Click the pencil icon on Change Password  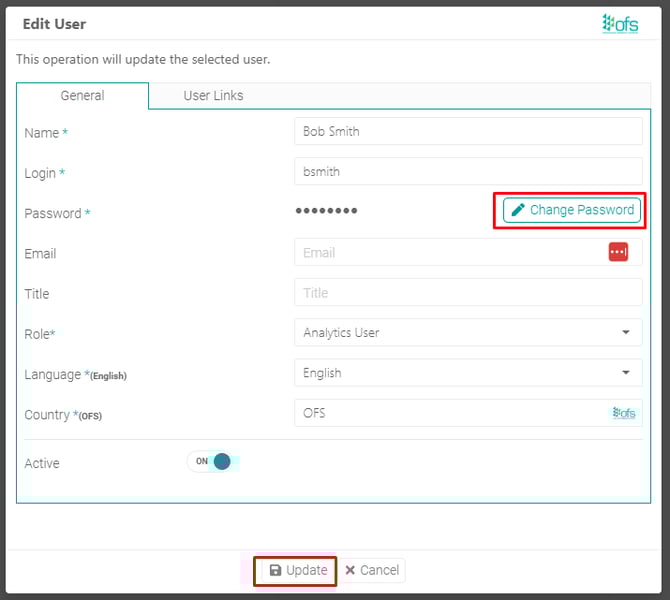coord(517,210)
